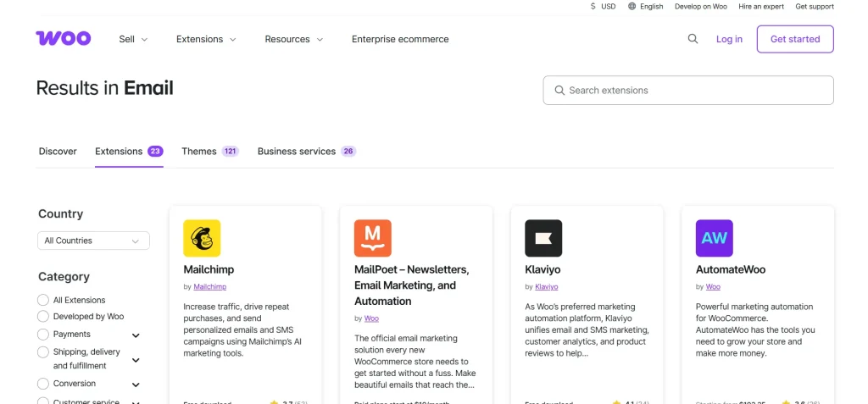The width and height of the screenshot is (868, 404).
Task: Click the Woo logo
Action: [x=64, y=38]
